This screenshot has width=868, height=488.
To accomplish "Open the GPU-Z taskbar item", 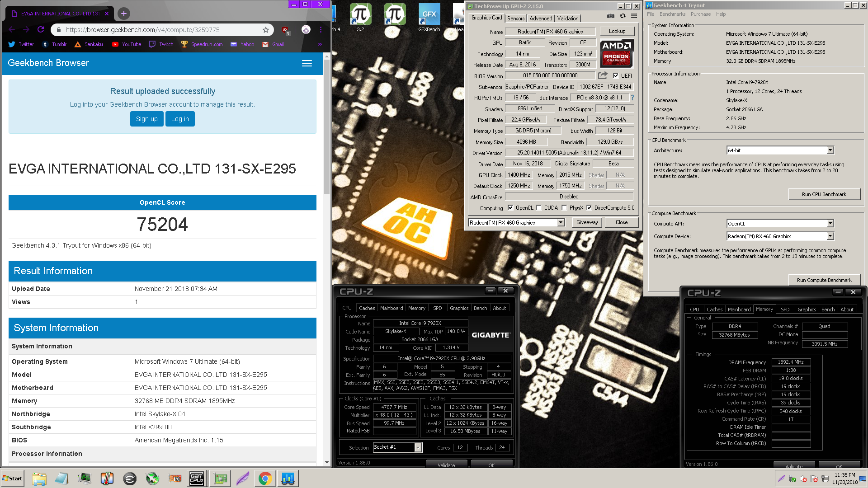I will click(220, 479).
